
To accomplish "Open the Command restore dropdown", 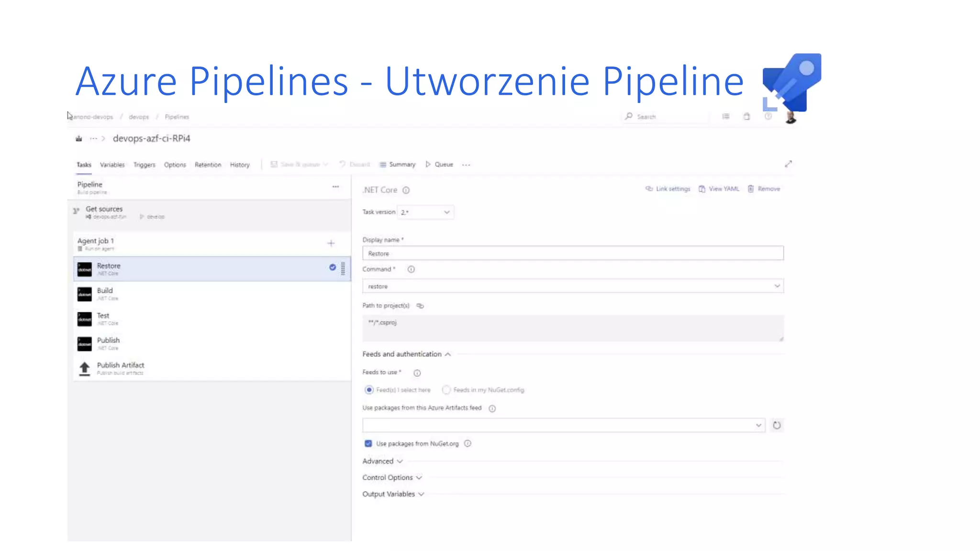I will tap(573, 286).
